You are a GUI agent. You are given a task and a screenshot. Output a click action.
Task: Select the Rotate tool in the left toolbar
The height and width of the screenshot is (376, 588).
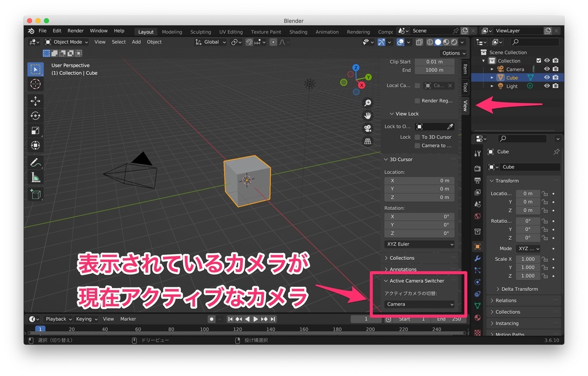click(36, 115)
